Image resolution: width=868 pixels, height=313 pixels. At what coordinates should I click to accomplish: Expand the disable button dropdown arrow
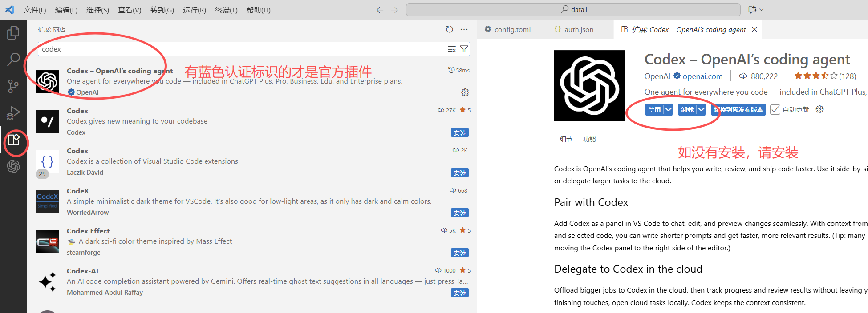(668, 110)
